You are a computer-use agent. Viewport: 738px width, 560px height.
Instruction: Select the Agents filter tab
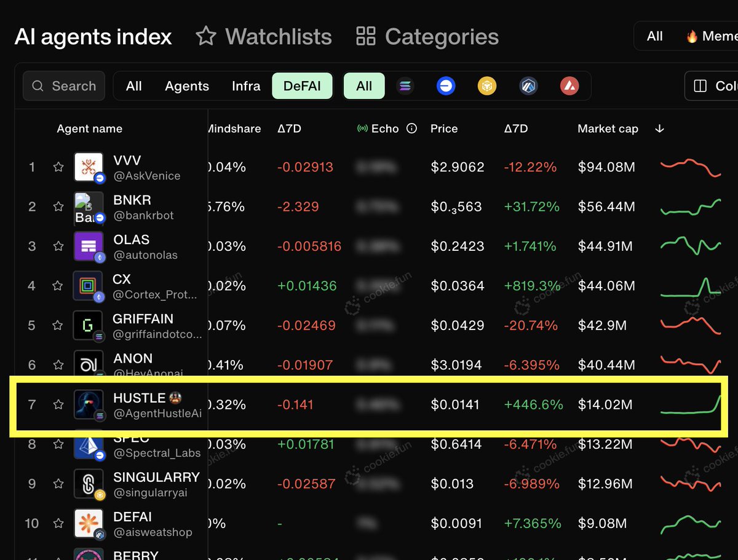coord(187,86)
